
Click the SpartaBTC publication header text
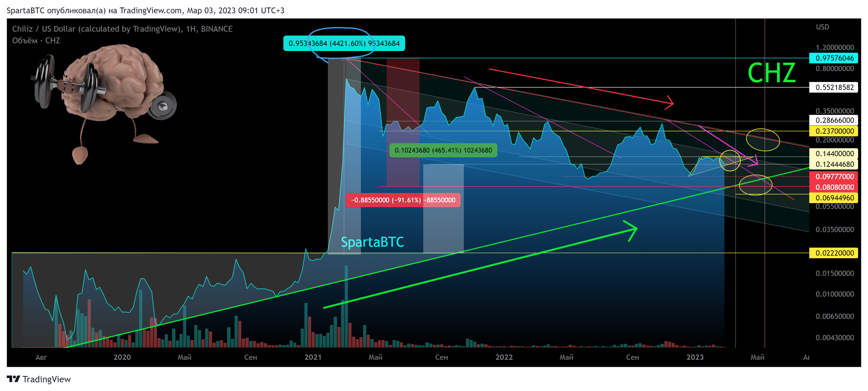click(x=145, y=10)
